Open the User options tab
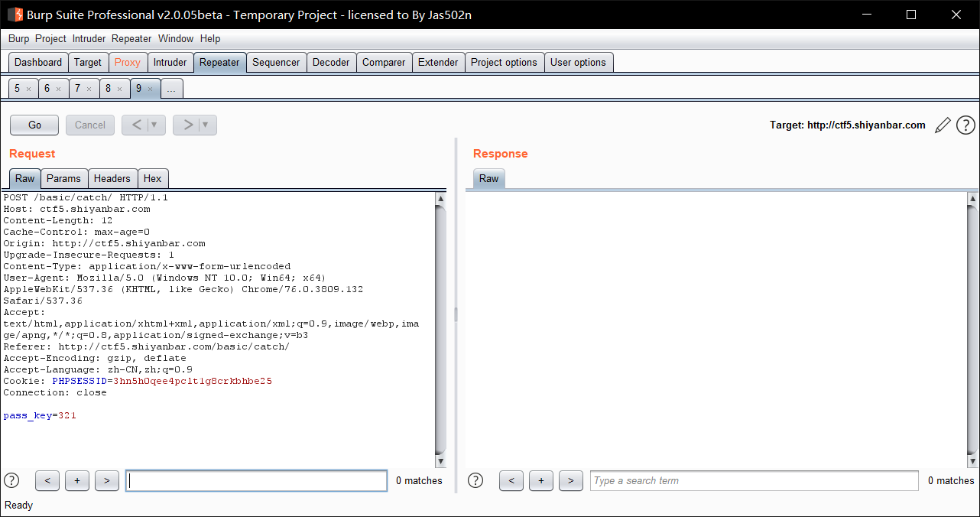The width and height of the screenshot is (980, 517). click(x=578, y=63)
